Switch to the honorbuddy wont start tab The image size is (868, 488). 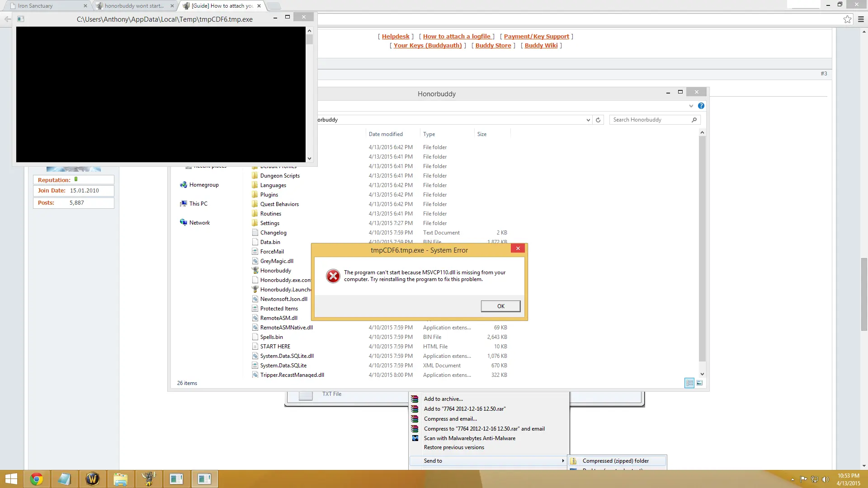[x=135, y=6]
